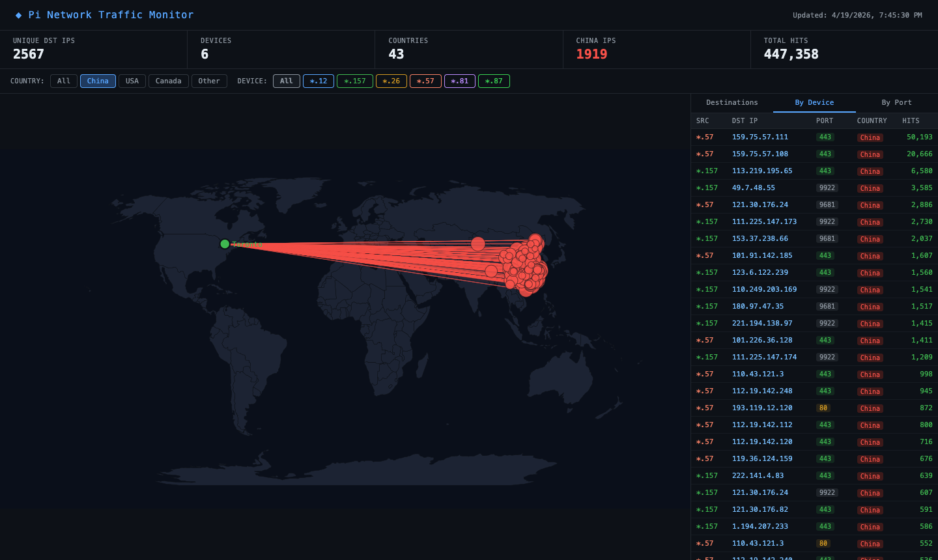Select row with IP 112.19.142.112
The image size is (938, 560).
pyautogui.click(x=814, y=425)
